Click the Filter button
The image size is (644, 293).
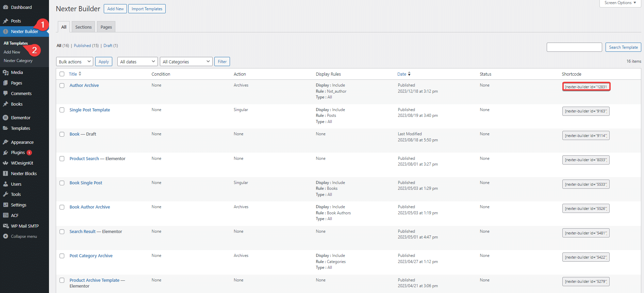pyautogui.click(x=222, y=62)
